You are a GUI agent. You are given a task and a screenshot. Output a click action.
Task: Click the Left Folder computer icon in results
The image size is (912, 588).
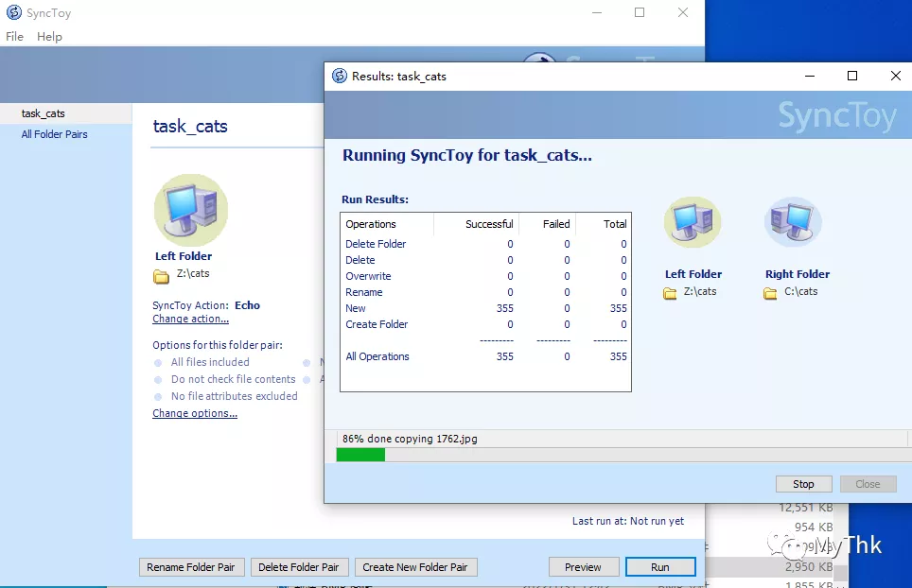pos(693,224)
